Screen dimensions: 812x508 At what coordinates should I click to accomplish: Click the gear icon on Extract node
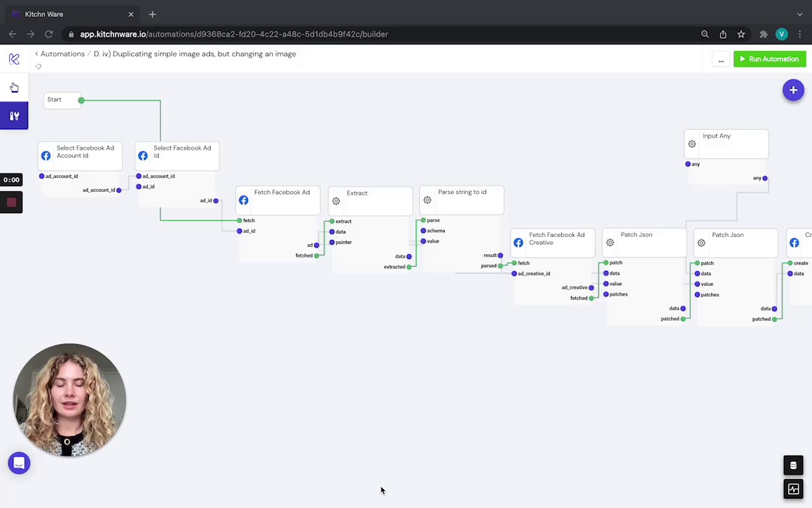336,201
